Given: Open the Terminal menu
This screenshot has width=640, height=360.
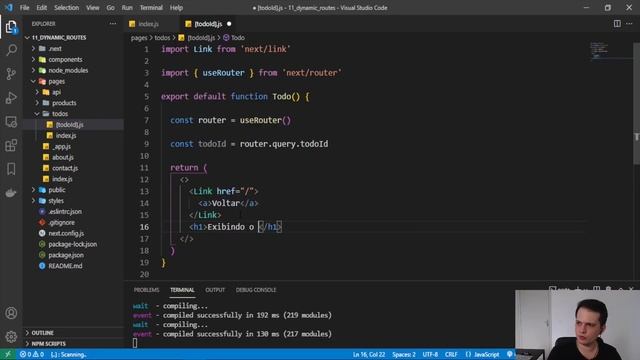Looking at the screenshot, I should pos(151,8).
